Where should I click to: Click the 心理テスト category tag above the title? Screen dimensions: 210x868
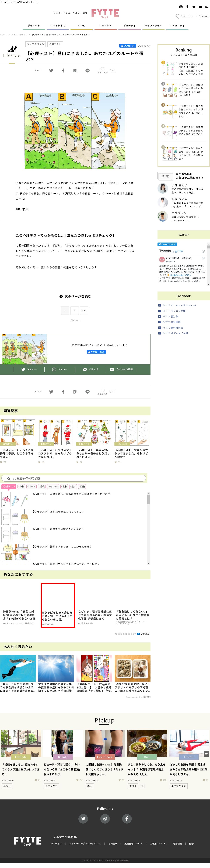55,44
